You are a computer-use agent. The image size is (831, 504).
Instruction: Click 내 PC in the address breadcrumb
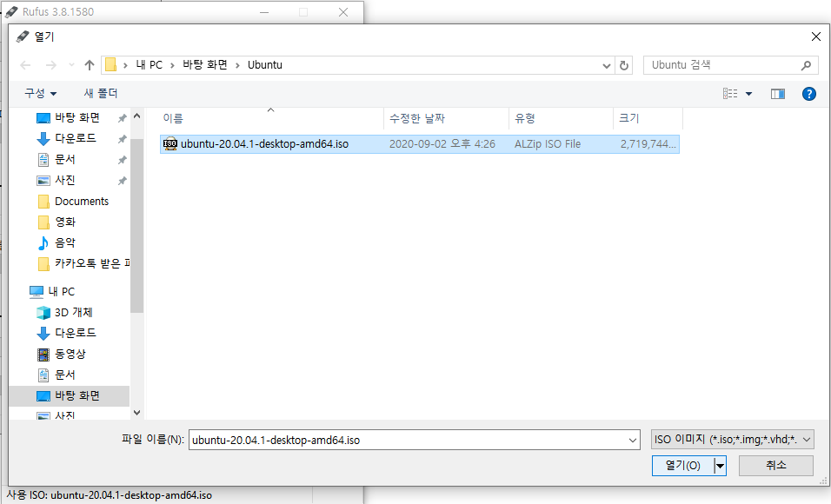tap(149, 65)
